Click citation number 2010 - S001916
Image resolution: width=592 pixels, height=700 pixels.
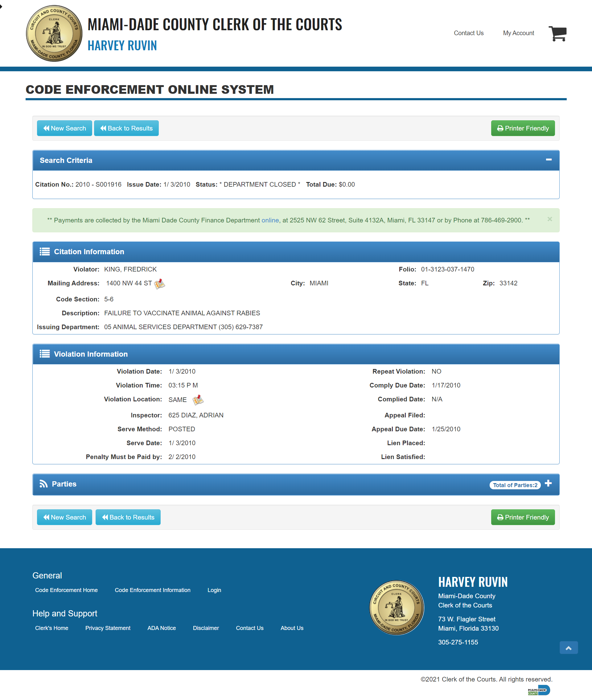pos(98,185)
